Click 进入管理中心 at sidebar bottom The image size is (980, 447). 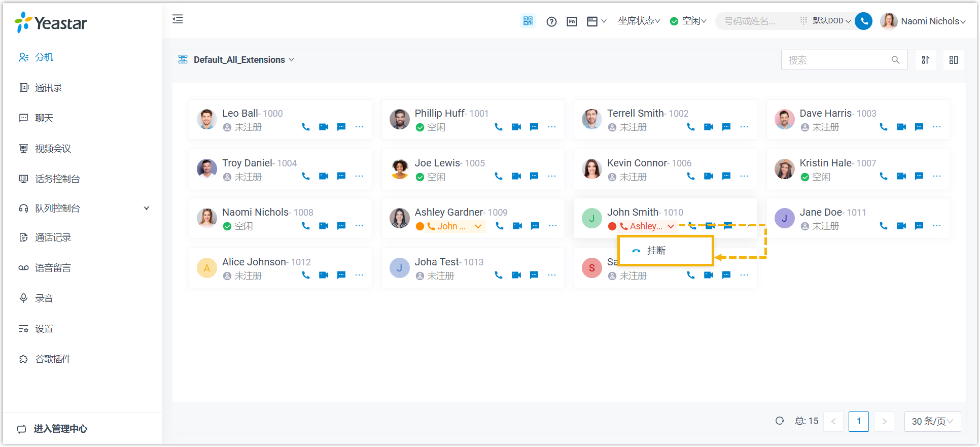[60, 429]
